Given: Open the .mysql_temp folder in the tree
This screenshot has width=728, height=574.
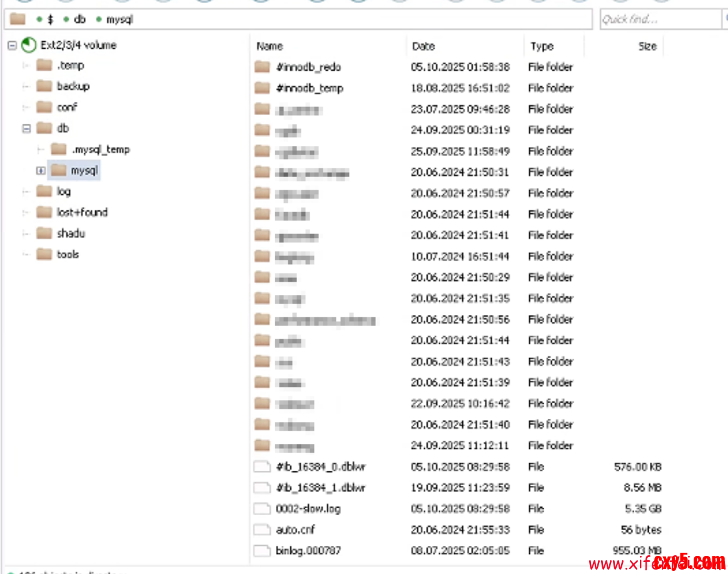Looking at the screenshot, I should (100, 150).
